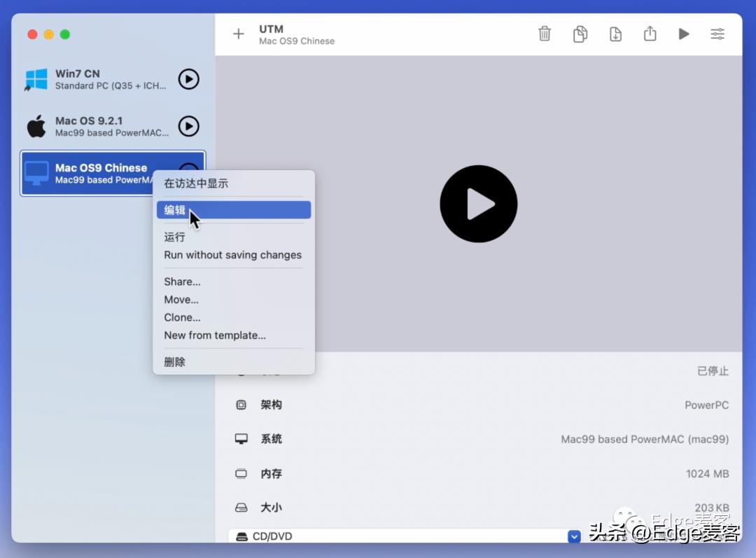Launch Mac OS 9.2.1 with its play button
This screenshot has height=558, width=756.
tap(188, 126)
